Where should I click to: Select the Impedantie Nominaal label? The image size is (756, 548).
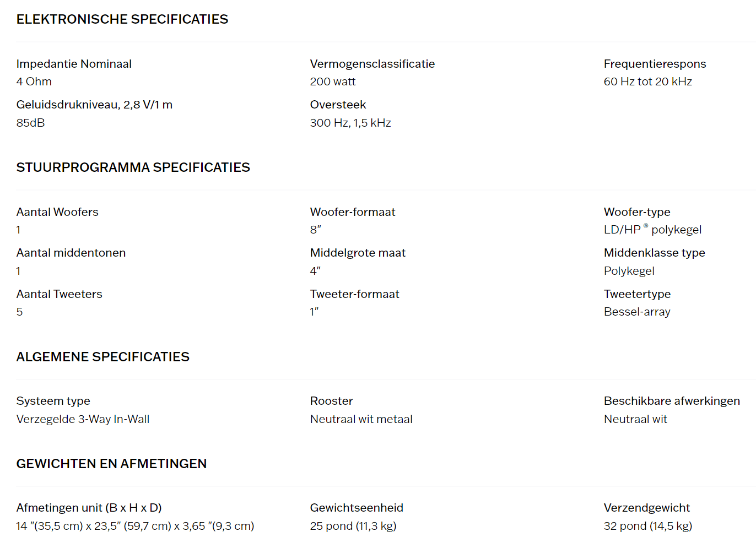74,64
